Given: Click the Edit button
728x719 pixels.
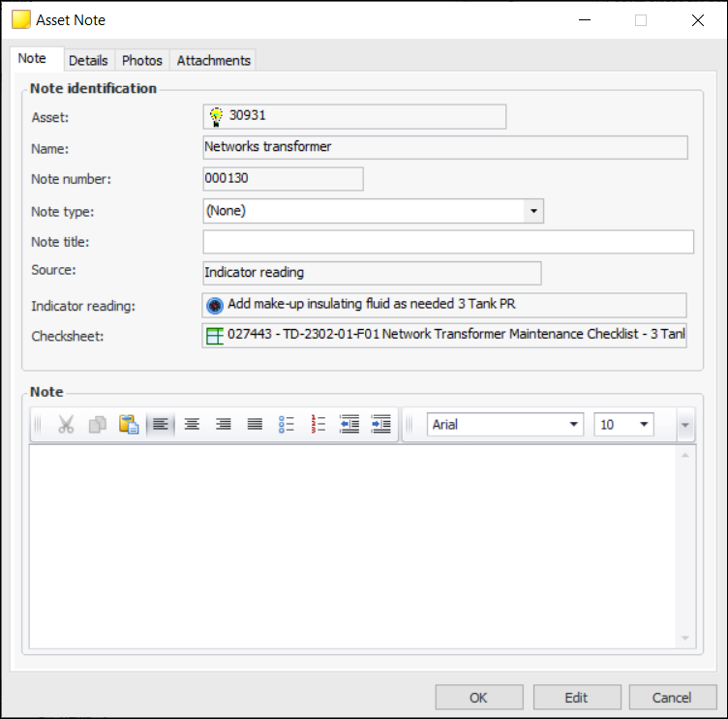Looking at the screenshot, I should pos(576,698).
